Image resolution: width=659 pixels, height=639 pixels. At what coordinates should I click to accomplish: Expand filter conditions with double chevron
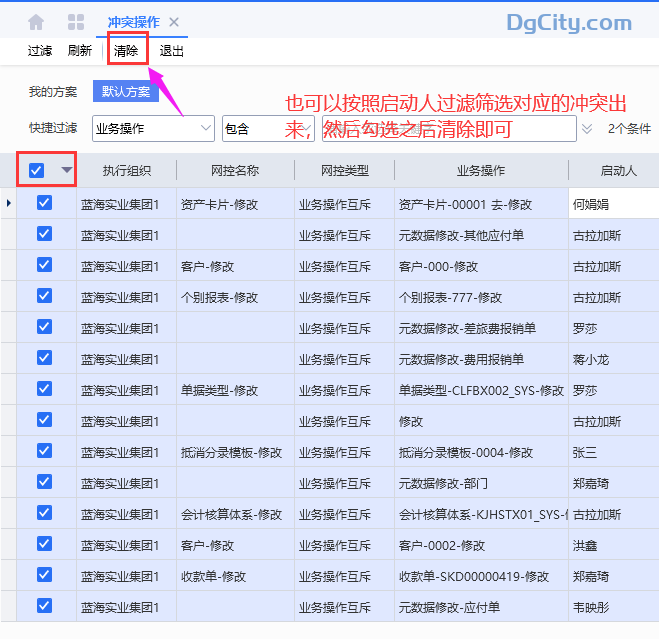coord(587,129)
